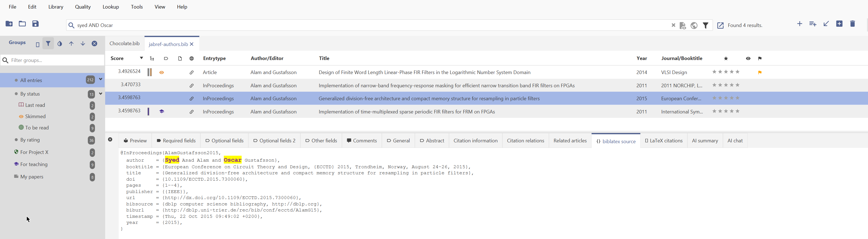Clear the search query with the X
The image size is (868, 239).
point(673,25)
